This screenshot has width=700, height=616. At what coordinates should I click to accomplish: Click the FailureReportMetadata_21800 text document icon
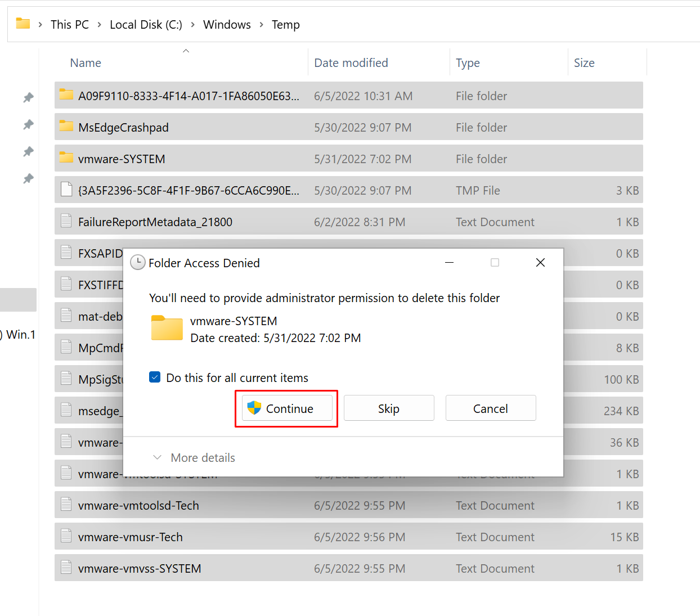(x=66, y=222)
